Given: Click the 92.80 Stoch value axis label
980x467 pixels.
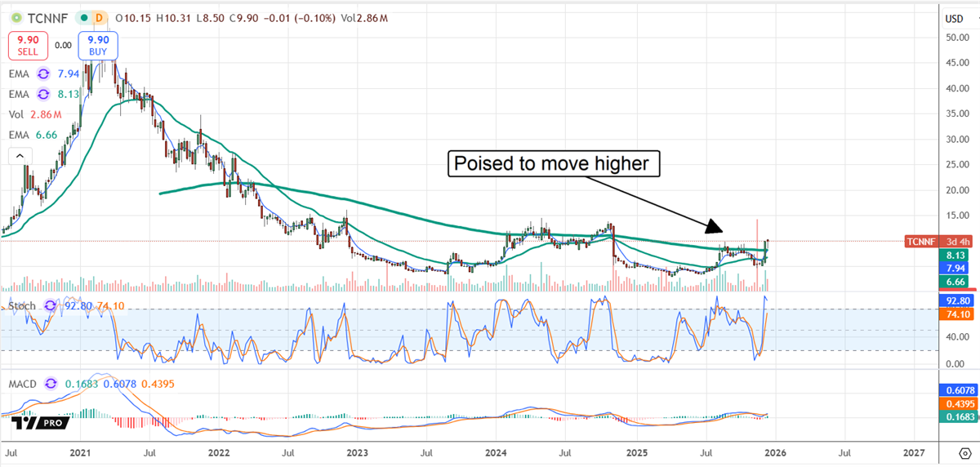Looking at the screenshot, I should click(x=953, y=300).
